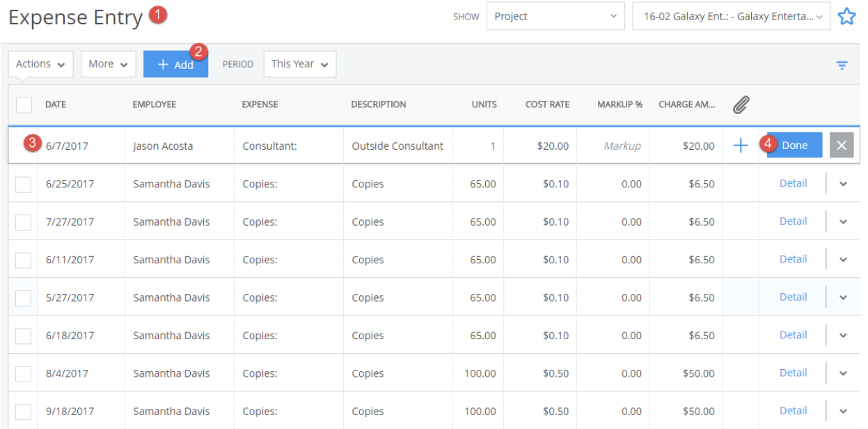Sort by the COST RATE column header

click(x=547, y=104)
